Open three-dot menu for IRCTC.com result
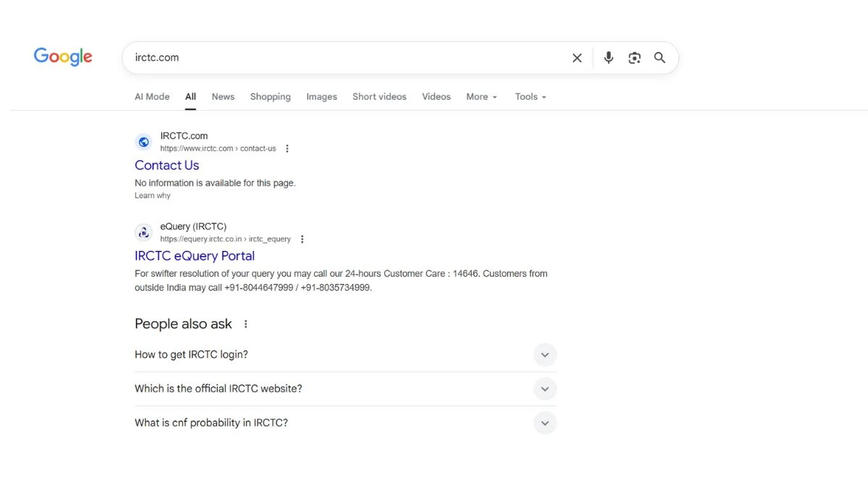868x488 pixels. (x=287, y=149)
